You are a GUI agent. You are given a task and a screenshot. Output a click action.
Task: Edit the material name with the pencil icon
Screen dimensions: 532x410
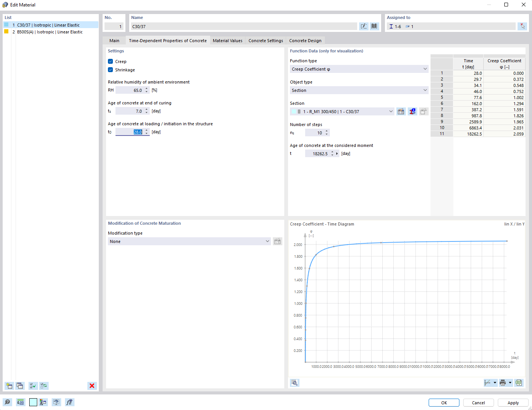click(x=364, y=26)
